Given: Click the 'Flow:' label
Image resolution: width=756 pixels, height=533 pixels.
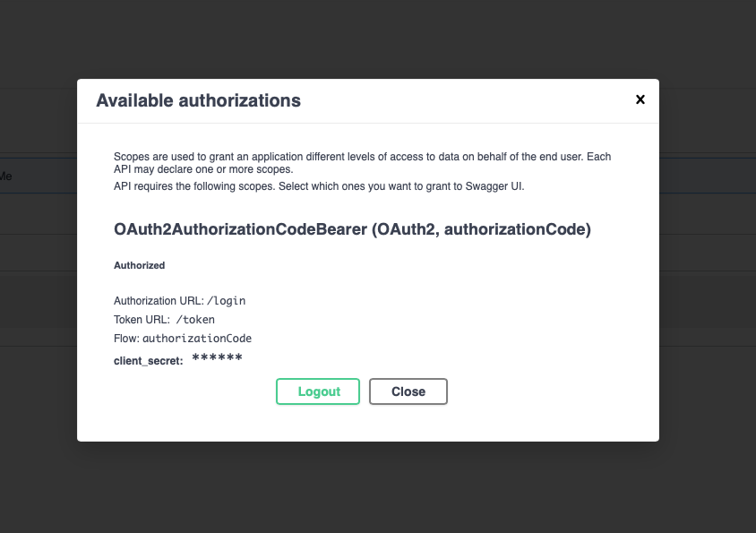Looking at the screenshot, I should pyautogui.click(x=126, y=339).
